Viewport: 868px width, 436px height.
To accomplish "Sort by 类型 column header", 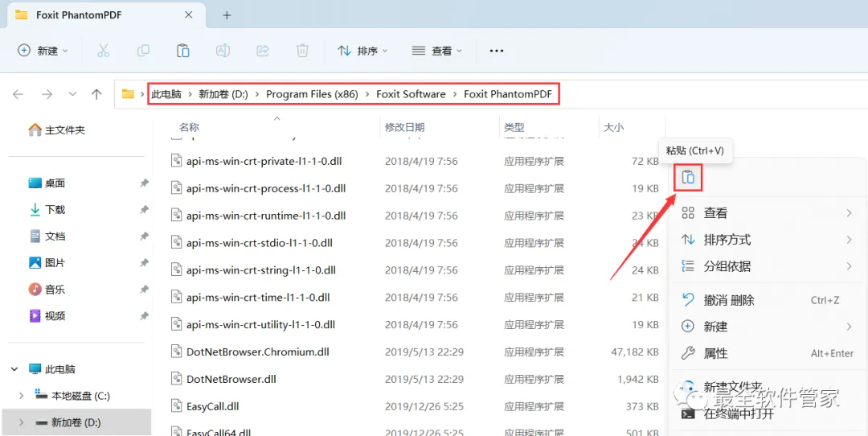I will tap(514, 127).
